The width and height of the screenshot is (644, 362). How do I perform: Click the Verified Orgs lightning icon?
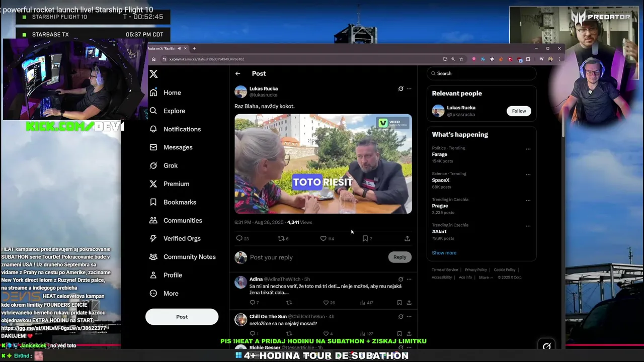153,238
